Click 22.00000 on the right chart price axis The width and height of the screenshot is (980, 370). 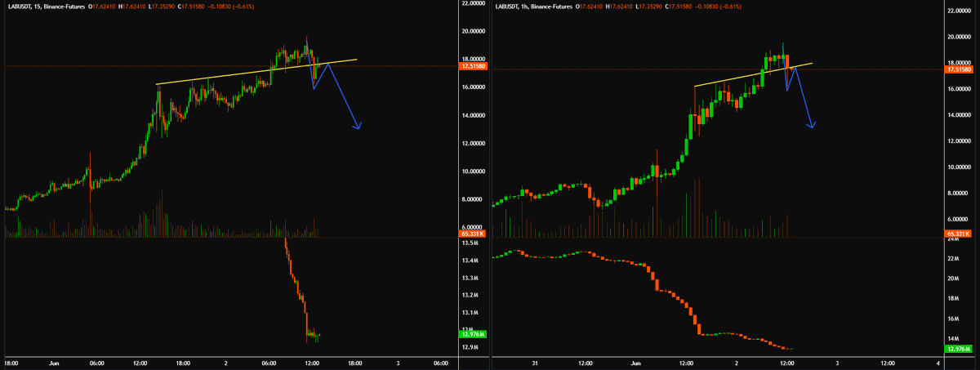(959, 11)
